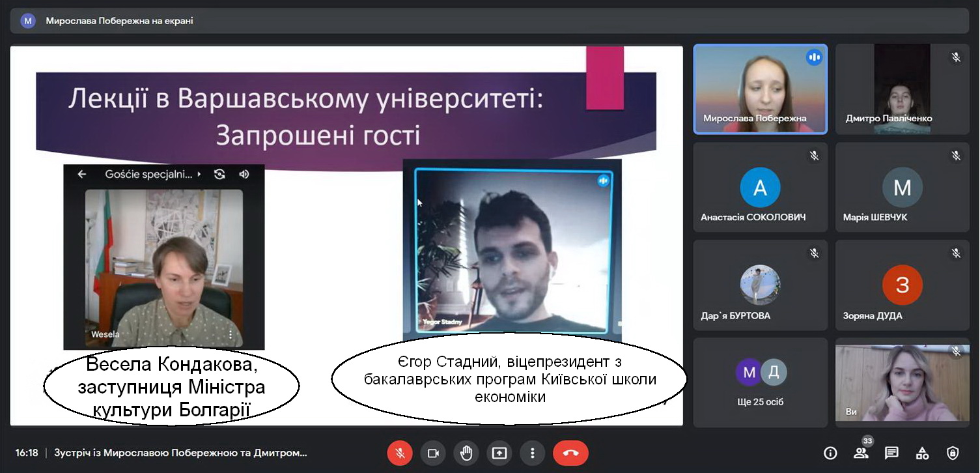The height and width of the screenshot is (473, 980).
Task: Click the back arrow in the slide's video
Action: coord(82,174)
